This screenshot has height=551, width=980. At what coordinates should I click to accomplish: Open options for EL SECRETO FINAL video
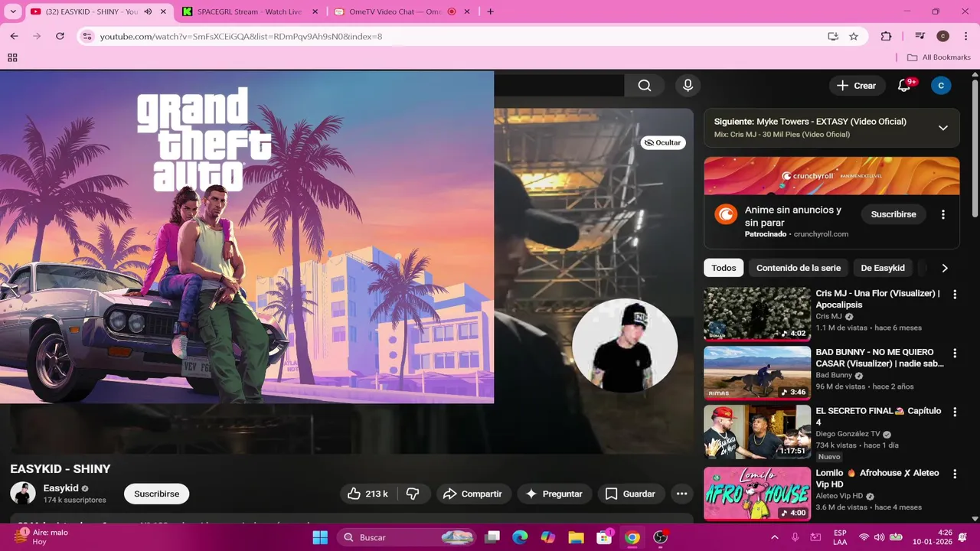click(955, 412)
